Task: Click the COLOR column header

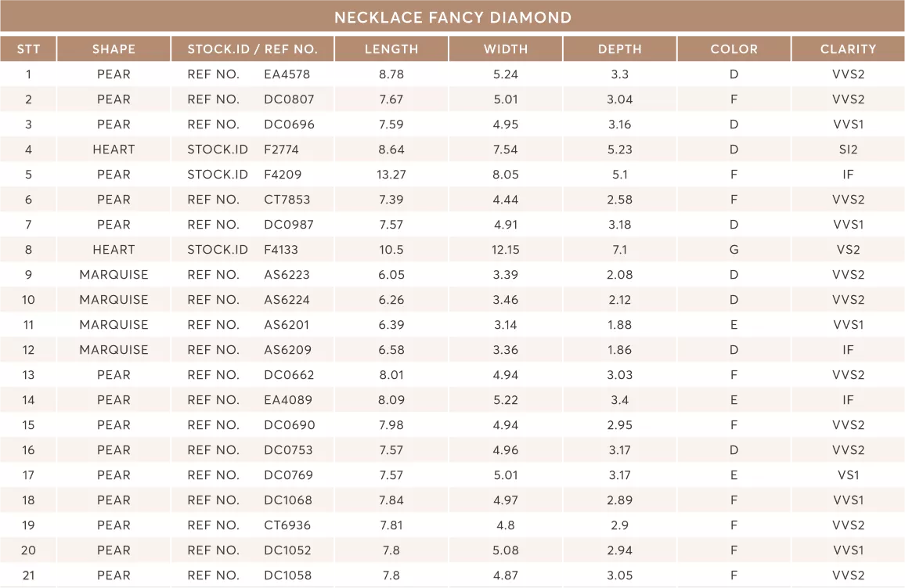Action: point(734,49)
